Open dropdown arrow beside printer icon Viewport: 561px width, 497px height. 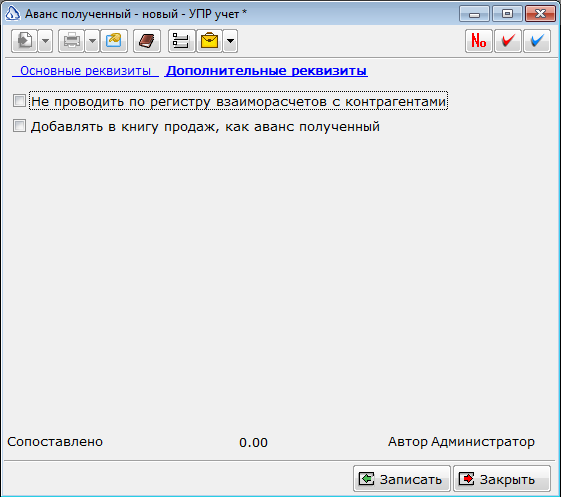coord(92,41)
